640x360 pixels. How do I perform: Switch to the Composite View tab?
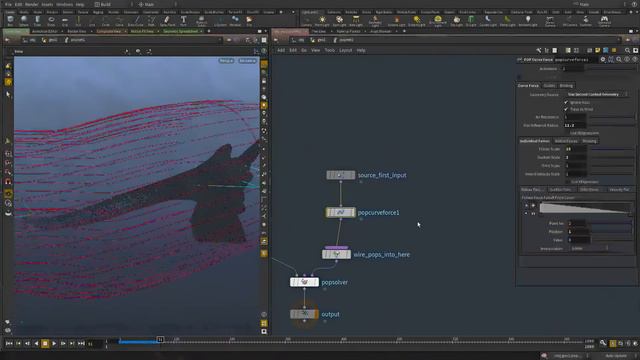point(109,31)
